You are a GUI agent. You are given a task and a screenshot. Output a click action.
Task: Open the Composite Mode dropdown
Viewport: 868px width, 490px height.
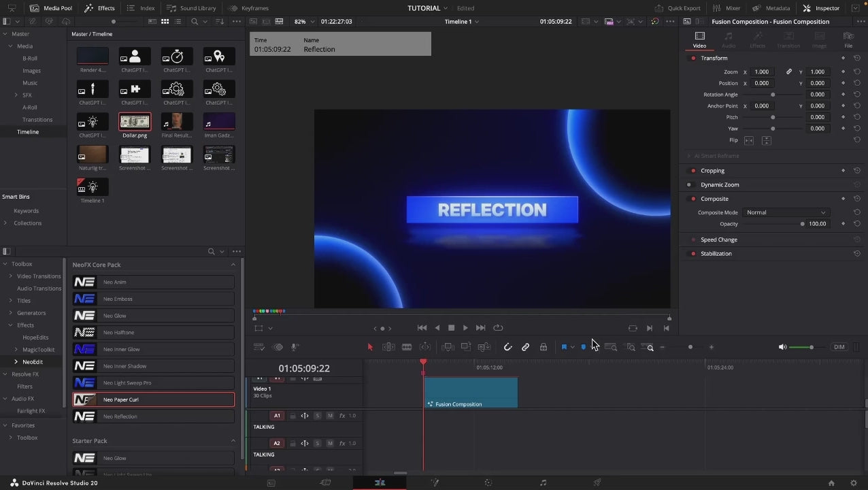[786, 212]
